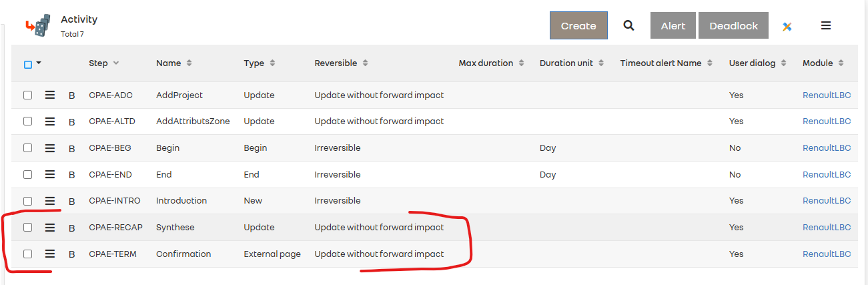Click the Activity dice logo icon
This screenshot has height=285, width=868.
tap(38, 25)
